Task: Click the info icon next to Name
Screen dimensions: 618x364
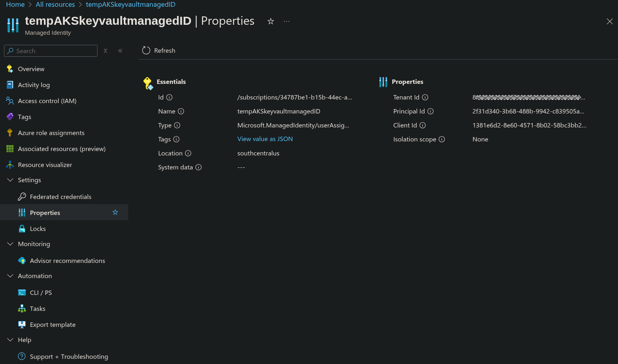Action: click(181, 111)
